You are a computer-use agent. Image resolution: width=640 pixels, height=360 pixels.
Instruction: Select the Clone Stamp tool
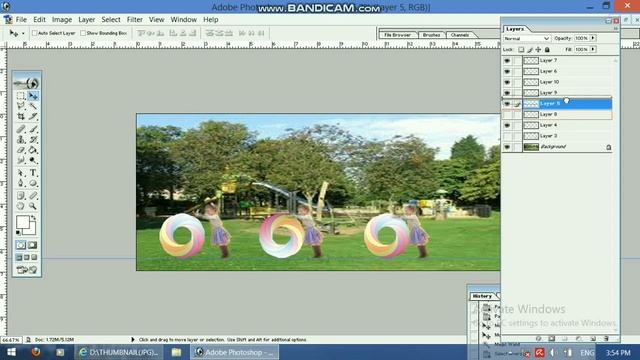pos(21,140)
